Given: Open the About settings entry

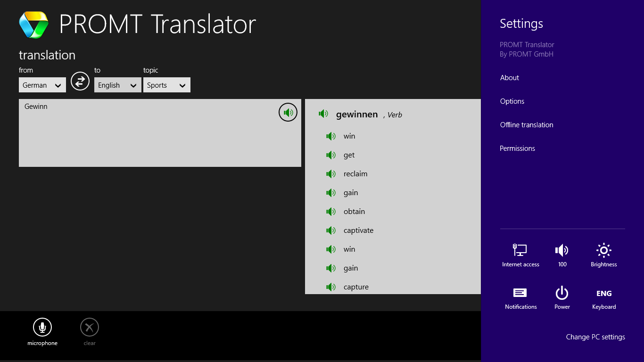Looking at the screenshot, I should pyautogui.click(x=510, y=78).
